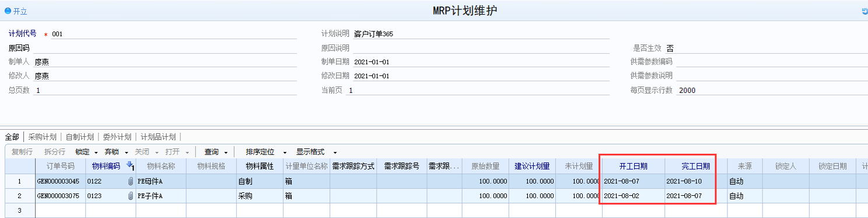
Task: Switch to the 全部 tab
Action: [x=12, y=137]
